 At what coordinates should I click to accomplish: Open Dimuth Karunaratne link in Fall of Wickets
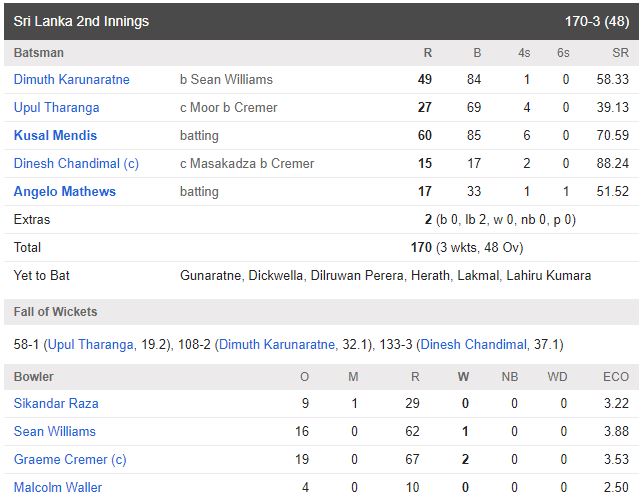pos(277,344)
